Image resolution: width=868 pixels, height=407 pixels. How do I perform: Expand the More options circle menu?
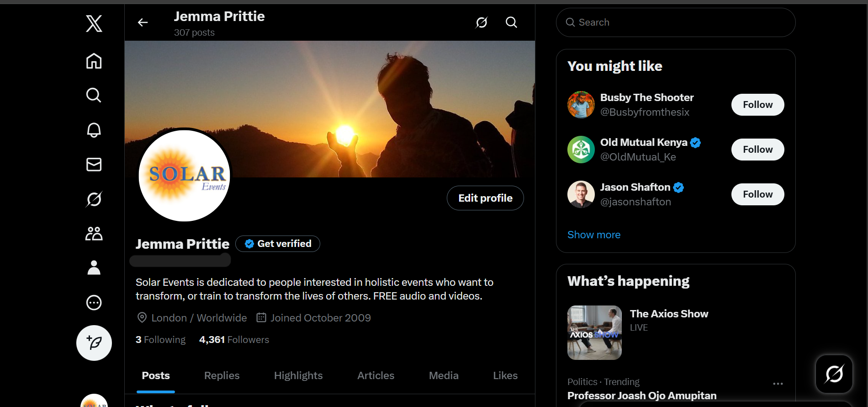(94, 303)
